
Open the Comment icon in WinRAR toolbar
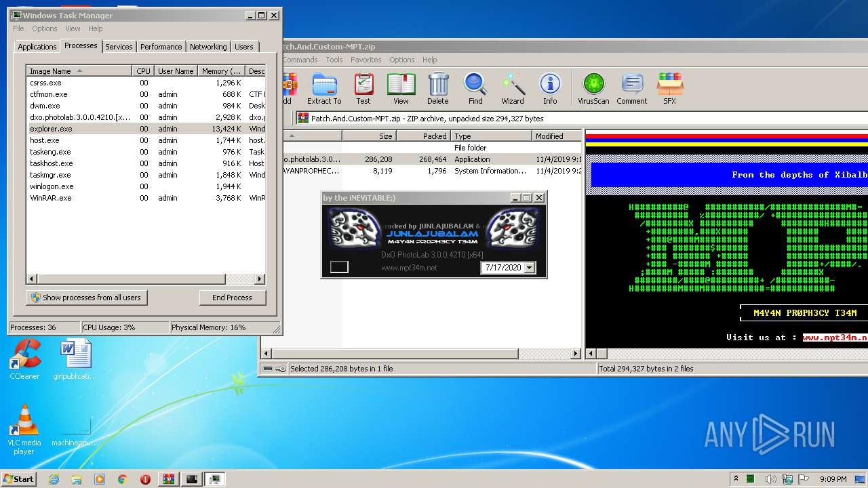(632, 89)
